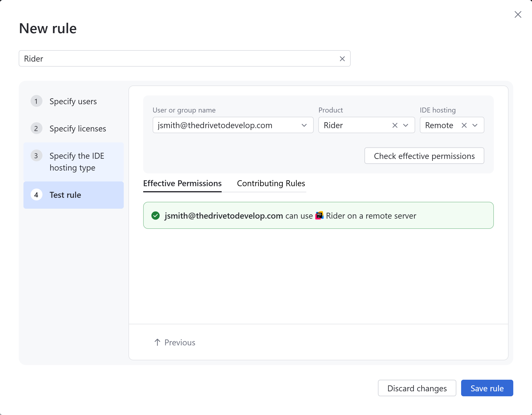532x415 pixels.
Task: Expand the user or group name dropdown
Action: coord(304,125)
